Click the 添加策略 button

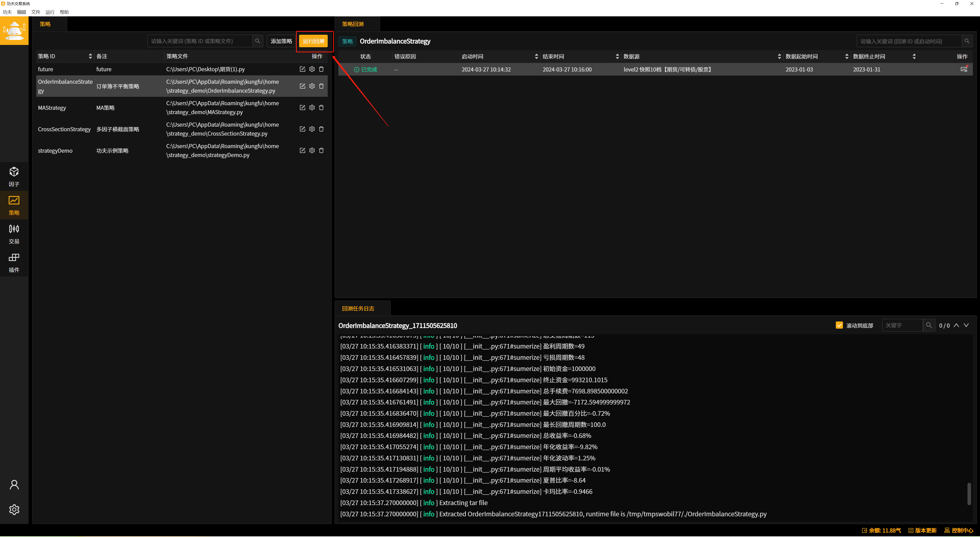281,41
